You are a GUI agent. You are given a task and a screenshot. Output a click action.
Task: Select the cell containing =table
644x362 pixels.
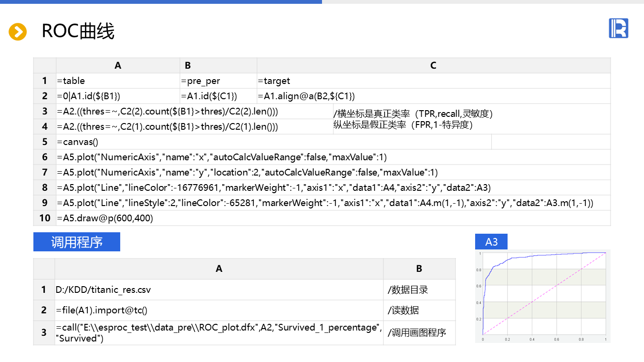click(x=118, y=81)
